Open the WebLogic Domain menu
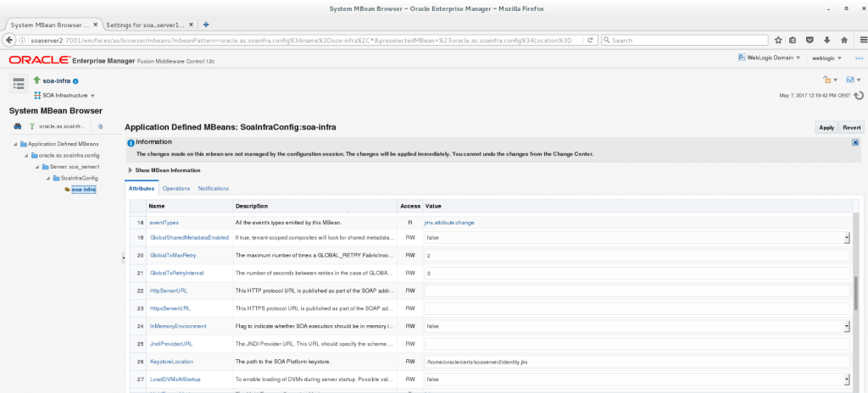The height and width of the screenshot is (393, 868). 770,58
